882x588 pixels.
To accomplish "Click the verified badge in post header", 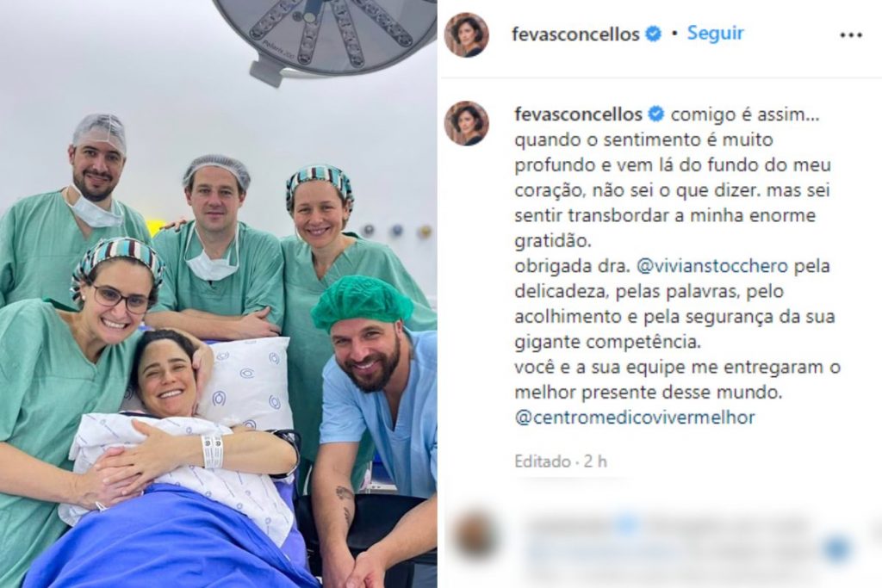I will (x=653, y=34).
